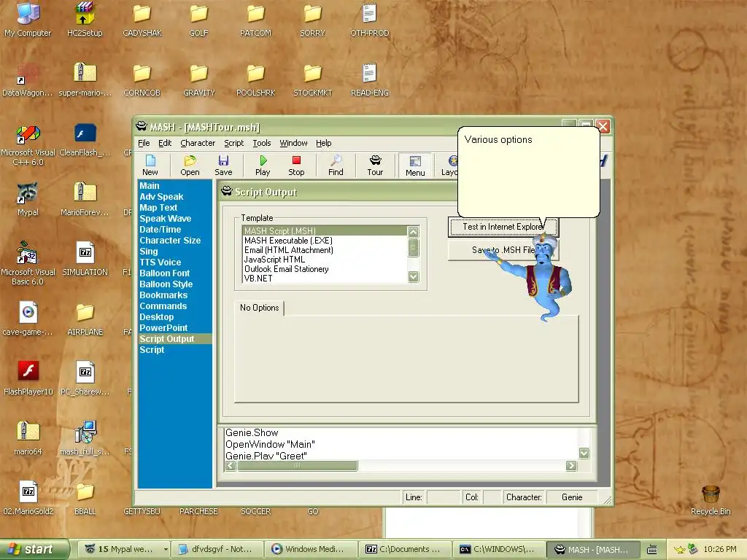Click Template list scroll up arrow

click(x=413, y=232)
